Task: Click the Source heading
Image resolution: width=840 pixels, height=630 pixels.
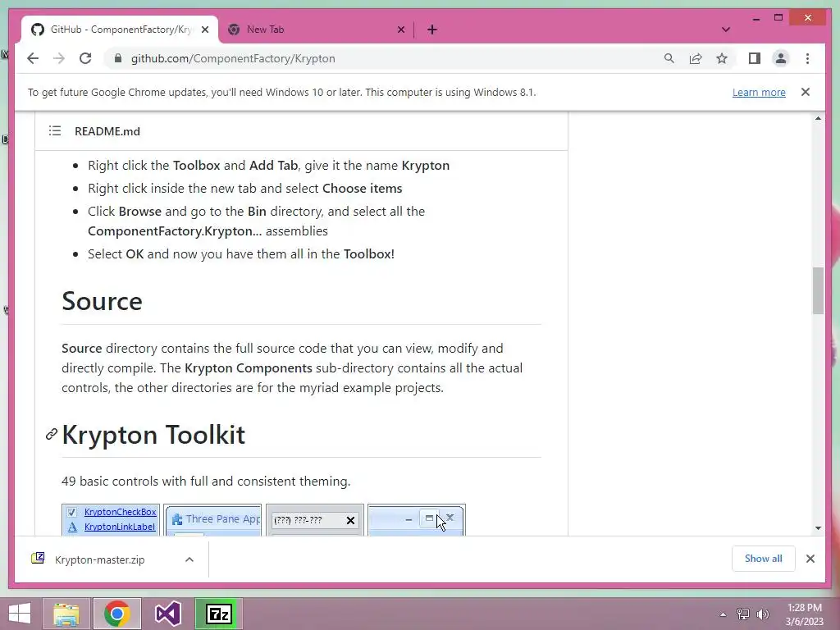Action: [102, 301]
